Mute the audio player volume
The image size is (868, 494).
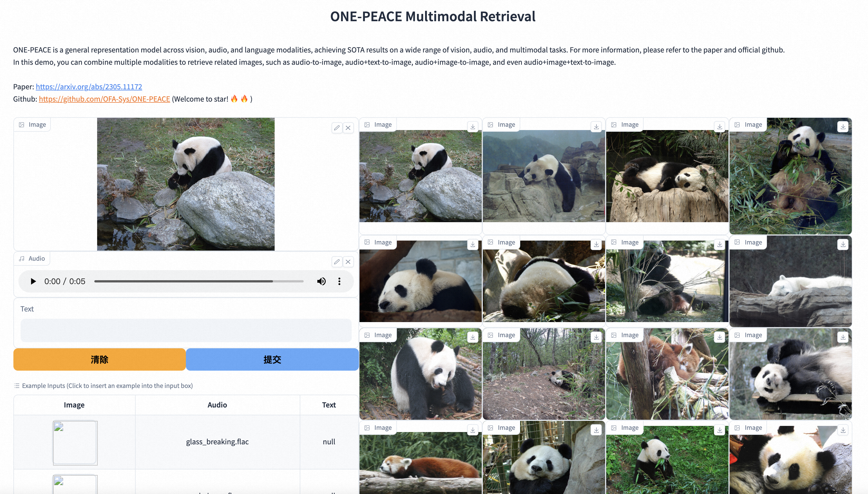click(x=321, y=281)
